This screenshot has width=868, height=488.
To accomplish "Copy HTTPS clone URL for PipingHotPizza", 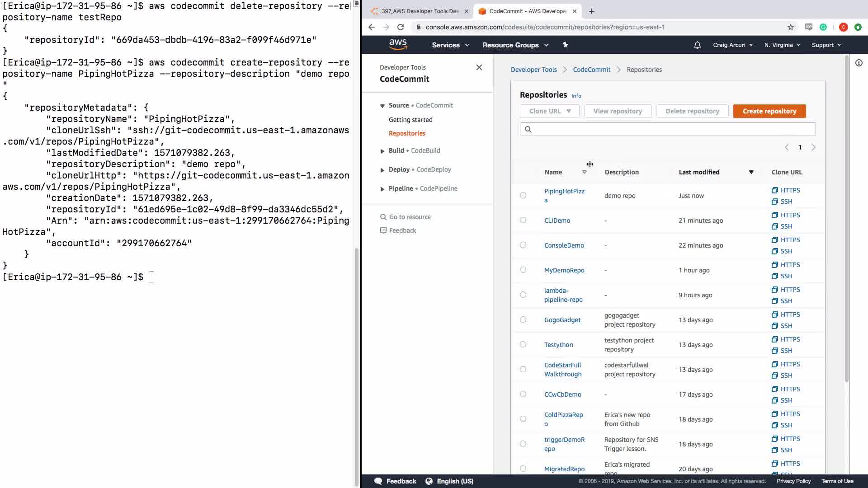I will (x=786, y=190).
